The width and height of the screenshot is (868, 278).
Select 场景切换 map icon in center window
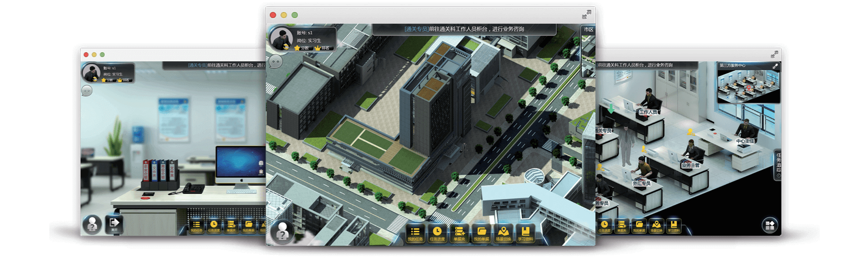503,233
